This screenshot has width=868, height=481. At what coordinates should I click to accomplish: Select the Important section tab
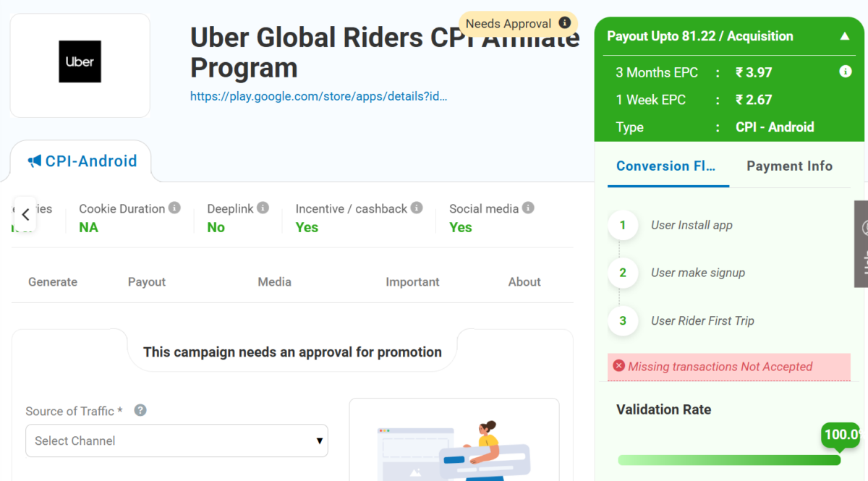tap(412, 282)
